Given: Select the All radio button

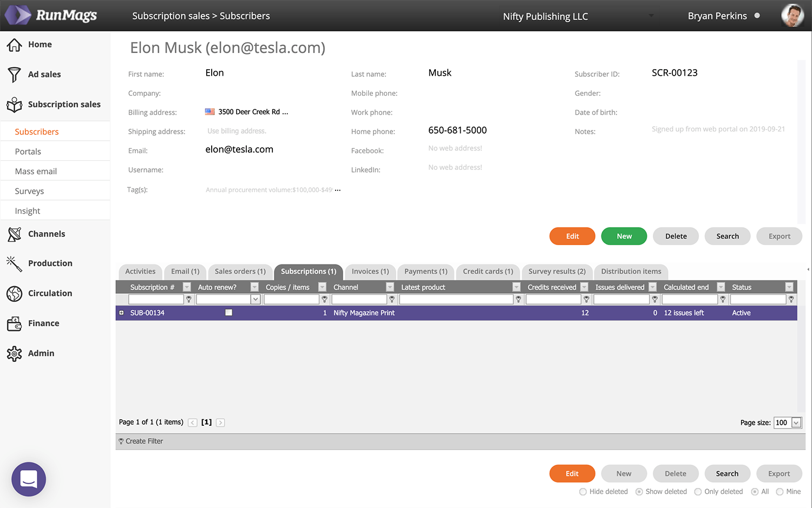Looking at the screenshot, I should 755,492.
